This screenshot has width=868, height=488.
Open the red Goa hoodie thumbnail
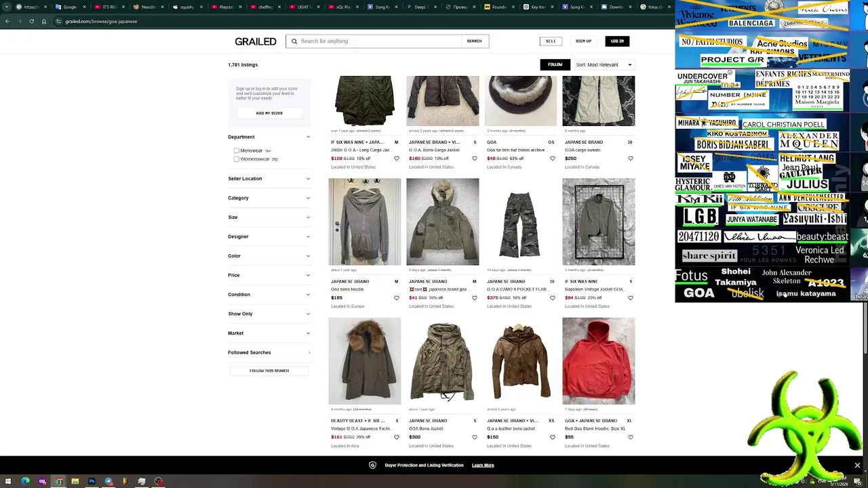click(x=599, y=361)
